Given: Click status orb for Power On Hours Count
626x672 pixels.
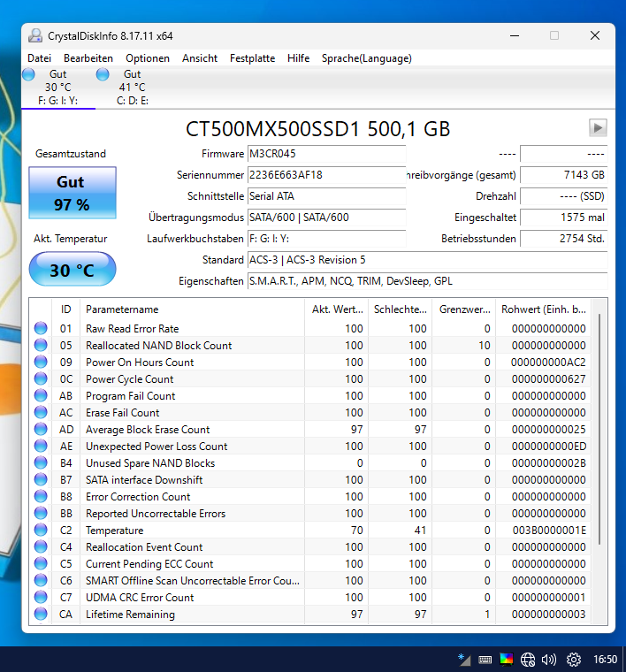Looking at the screenshot, I should tap(41, 363).
